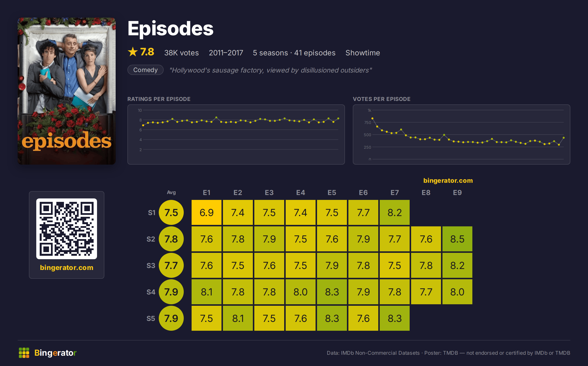Click the S3 average rating circle 7.7

171,265
